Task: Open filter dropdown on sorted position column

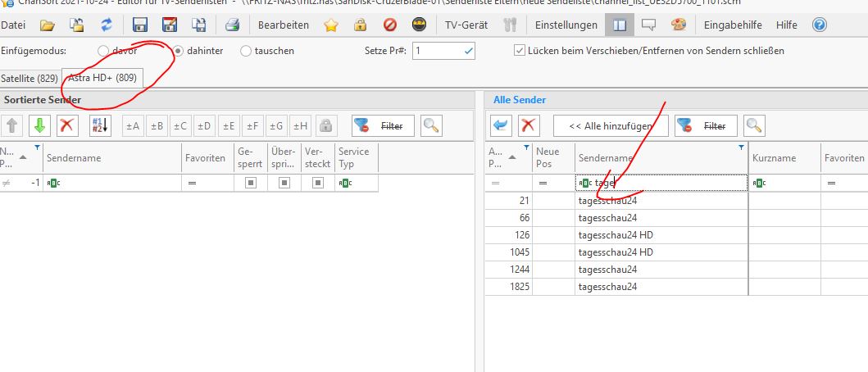Action: [37, 147]
